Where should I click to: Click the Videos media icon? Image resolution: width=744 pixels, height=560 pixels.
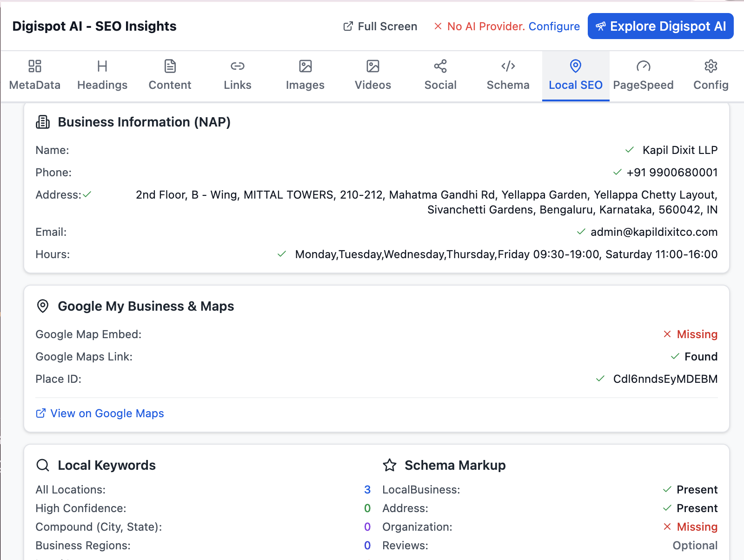(x=372, y=66)
